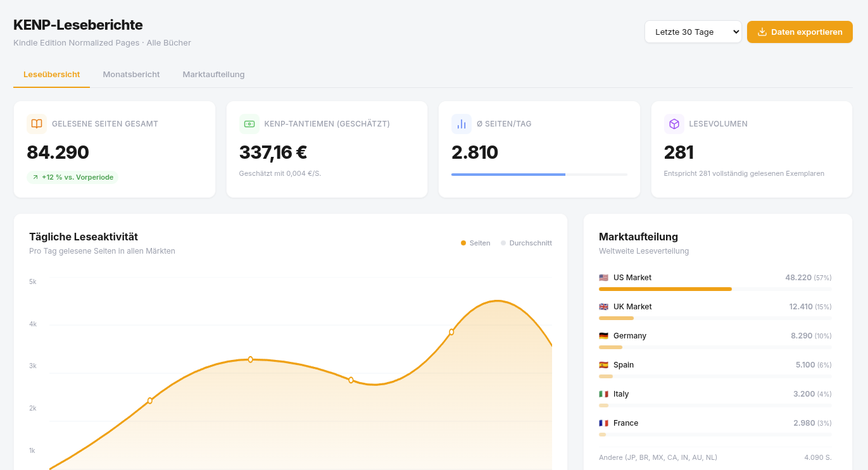Viewport: 868px width, 470px height.
Task: Switch to the Marktaufteilung tab
Action: [x=213, y=75]
